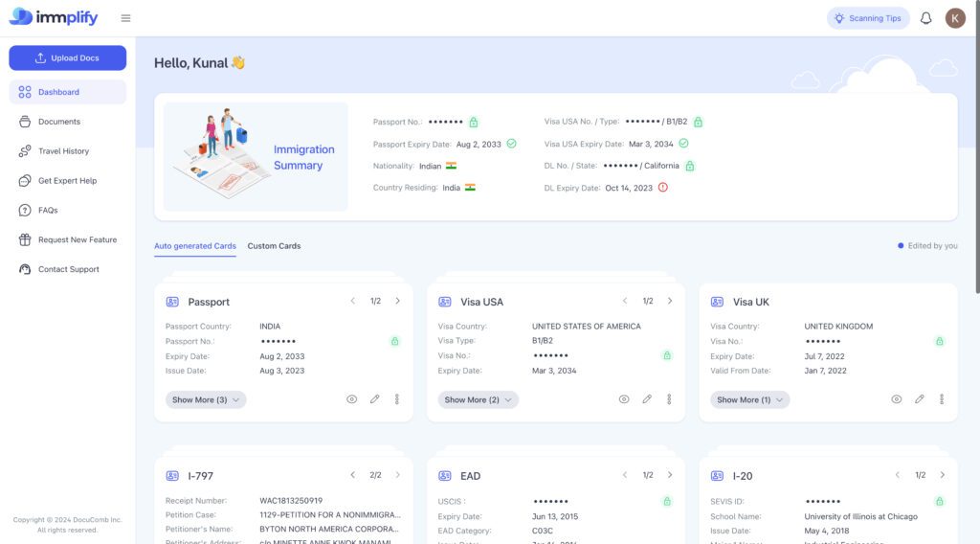Expand Show More (2) on Visa USA card
This screenshot has width=980, height=544.
click(479, 399)
